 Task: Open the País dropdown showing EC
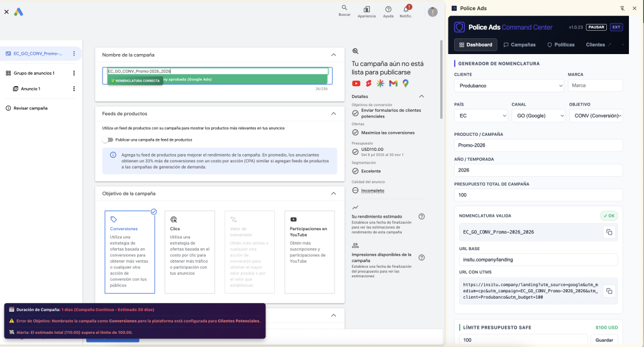(x=481, y=116)
